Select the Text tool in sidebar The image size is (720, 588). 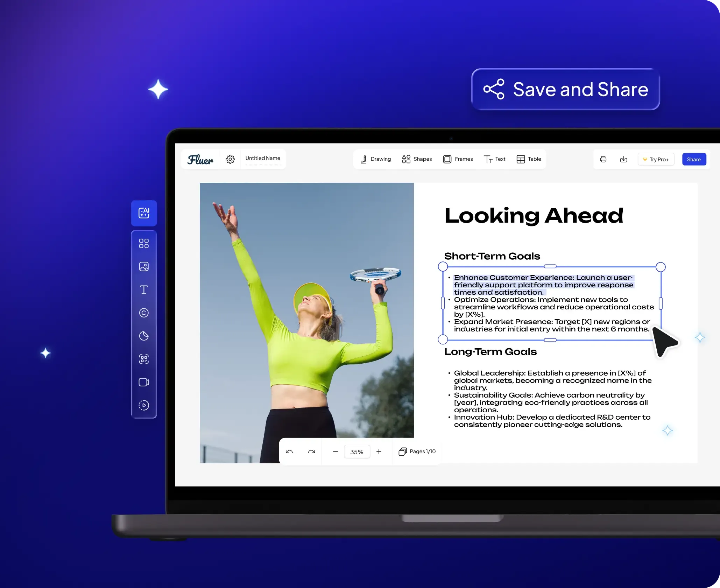144,290
